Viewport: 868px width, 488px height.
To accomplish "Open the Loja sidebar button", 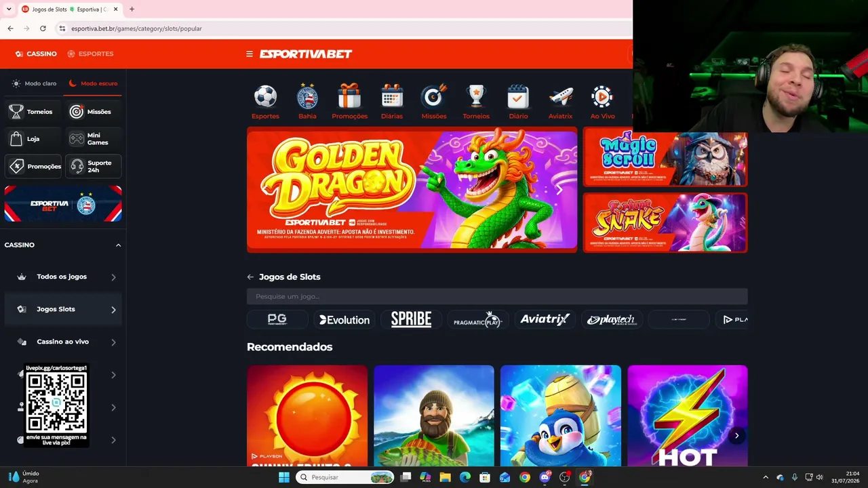I will click(33, 139).
